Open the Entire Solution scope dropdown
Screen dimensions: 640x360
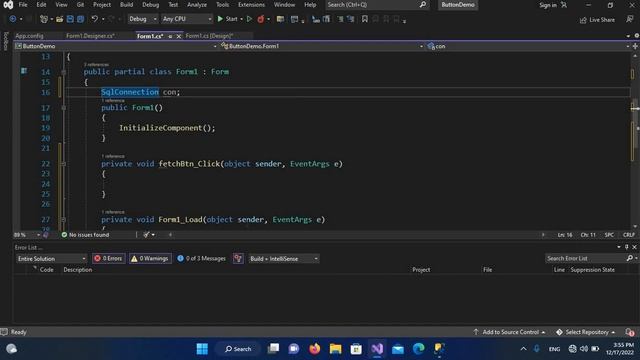(x=51, y=258)
